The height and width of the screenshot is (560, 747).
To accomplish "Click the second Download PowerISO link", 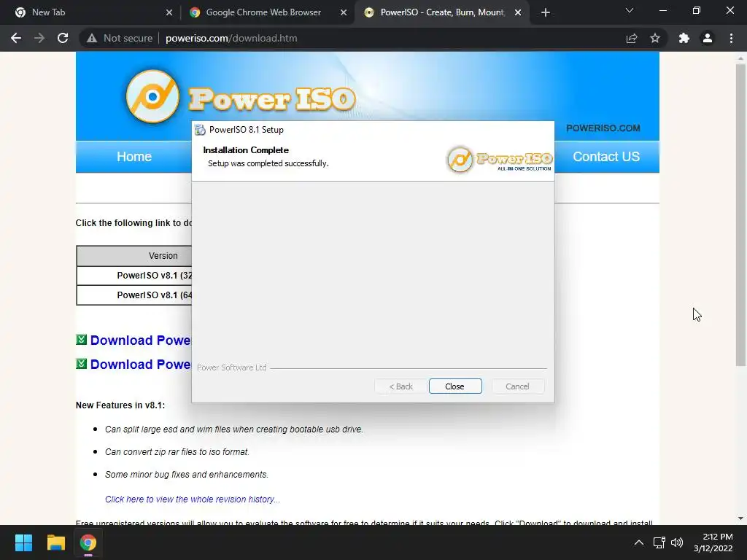I will pyautogui.click(x=141, y=365).
